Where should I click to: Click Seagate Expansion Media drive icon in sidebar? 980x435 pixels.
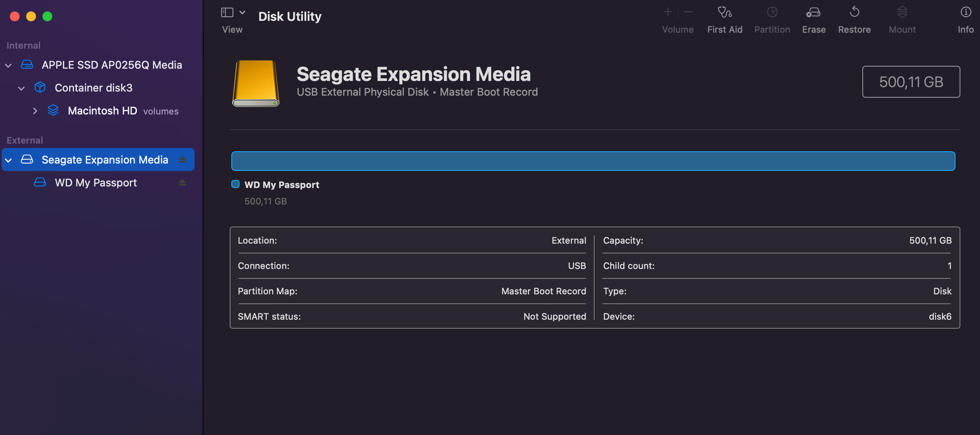27,159
